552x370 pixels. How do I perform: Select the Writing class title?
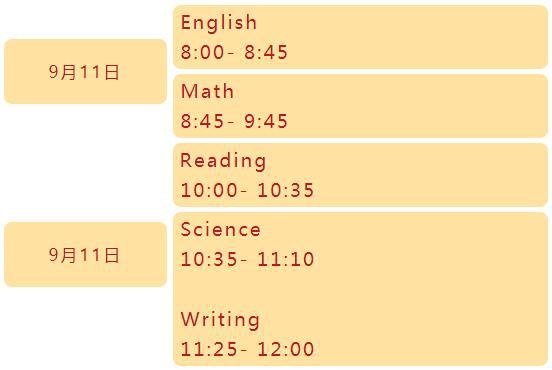[220, 320]
